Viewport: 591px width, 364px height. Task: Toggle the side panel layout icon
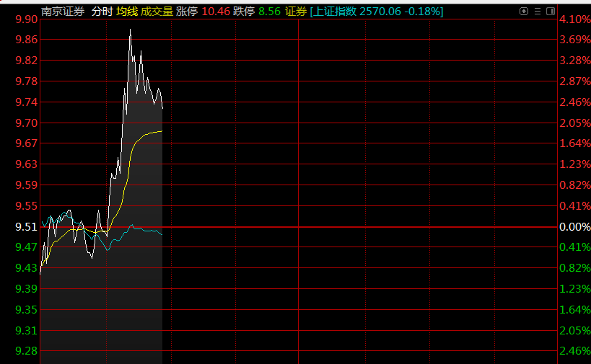pyautogui.click(x=551, y=12)
